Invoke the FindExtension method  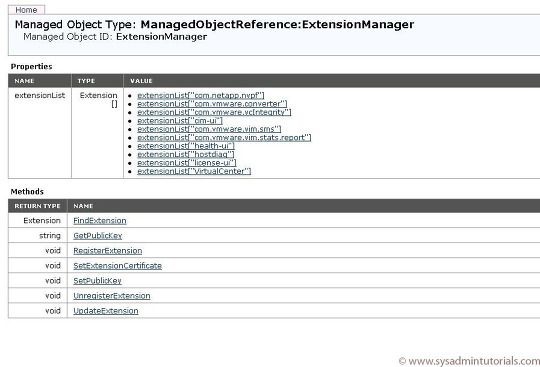(x=100, y=221)
